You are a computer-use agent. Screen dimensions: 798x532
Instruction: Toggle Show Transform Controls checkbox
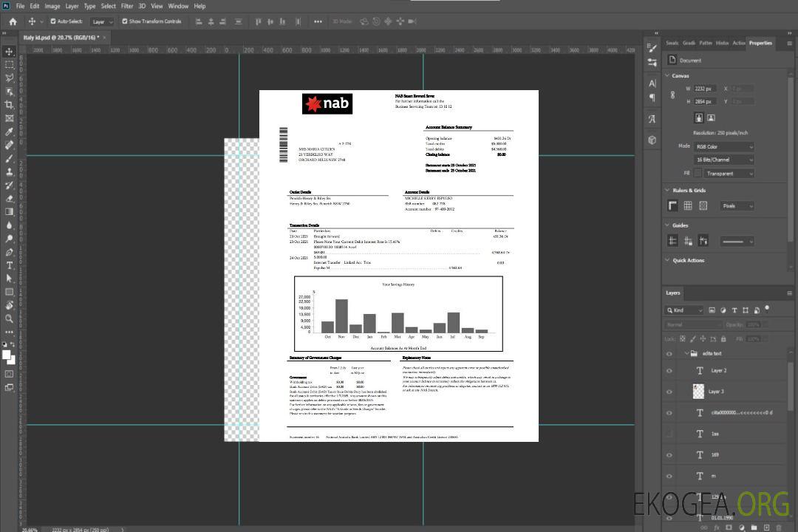pos(125,21)
